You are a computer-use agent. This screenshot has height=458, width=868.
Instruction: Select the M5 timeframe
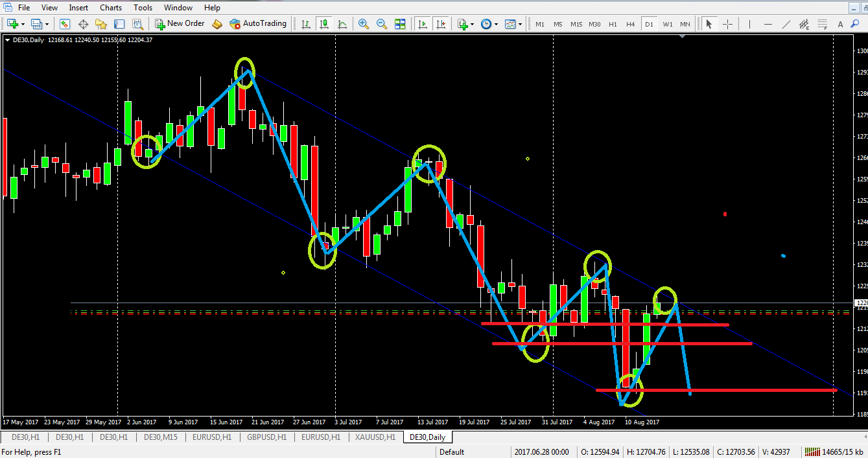point(558,24)
